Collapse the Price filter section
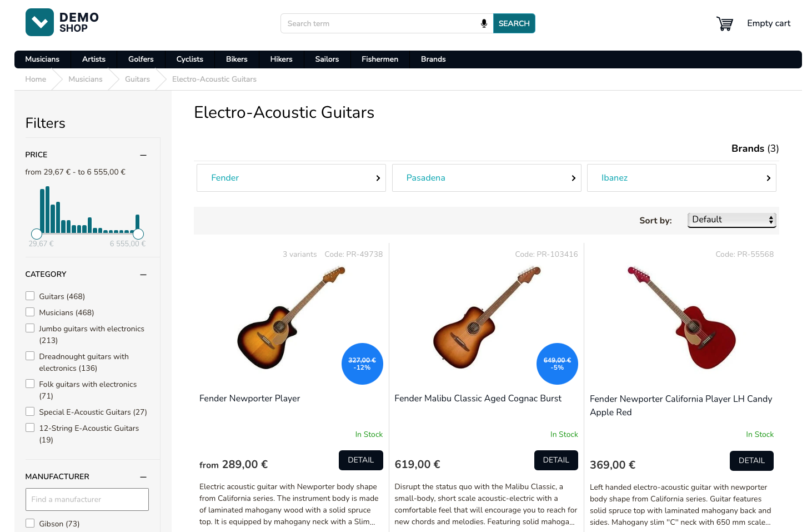Screen dimensions: 812x532 click(x=143, y=155)
